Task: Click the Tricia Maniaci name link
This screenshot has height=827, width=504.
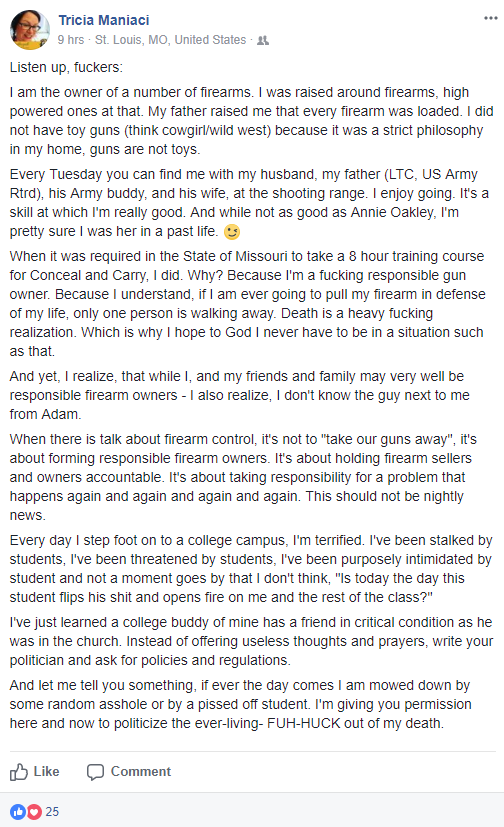Action: point(104,20)
